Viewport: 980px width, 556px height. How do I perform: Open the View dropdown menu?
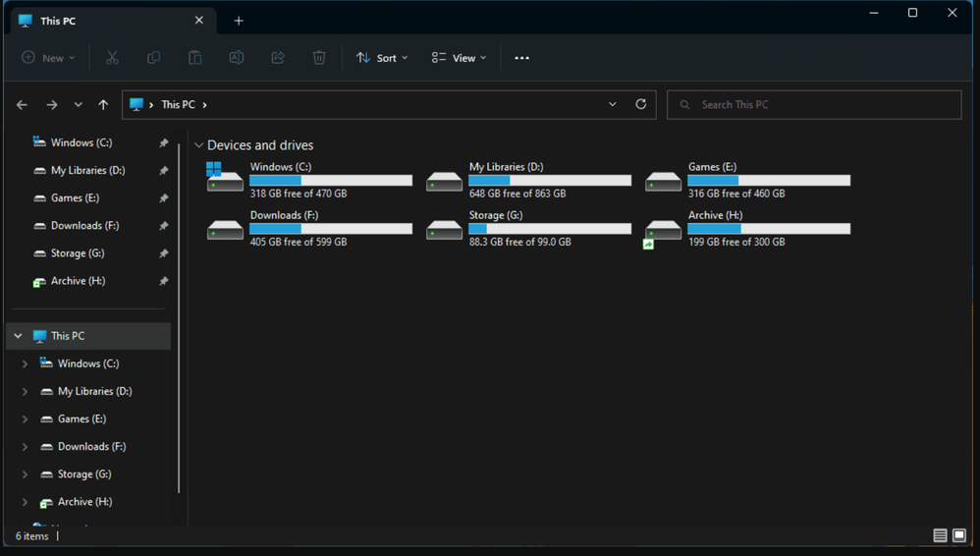coord(459,58)
